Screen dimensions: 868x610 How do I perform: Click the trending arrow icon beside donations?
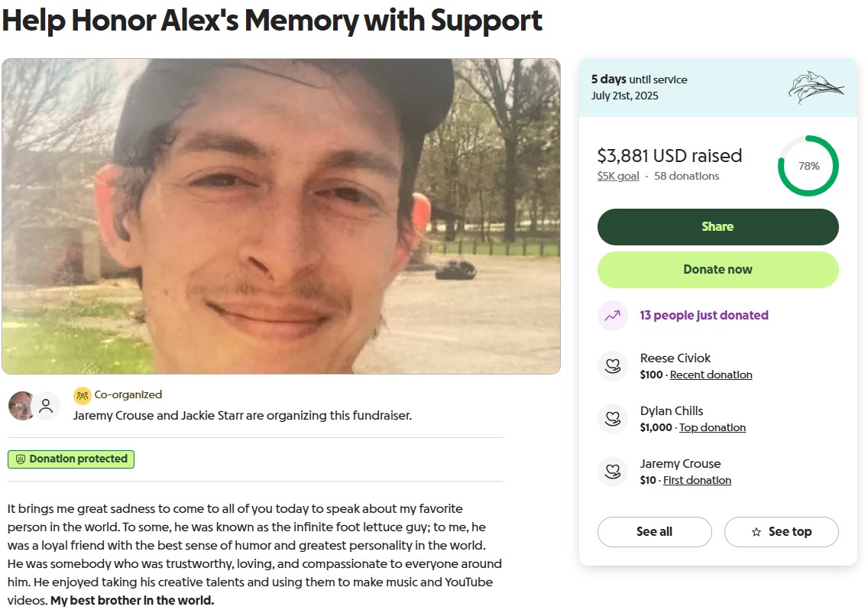point(612,316)
